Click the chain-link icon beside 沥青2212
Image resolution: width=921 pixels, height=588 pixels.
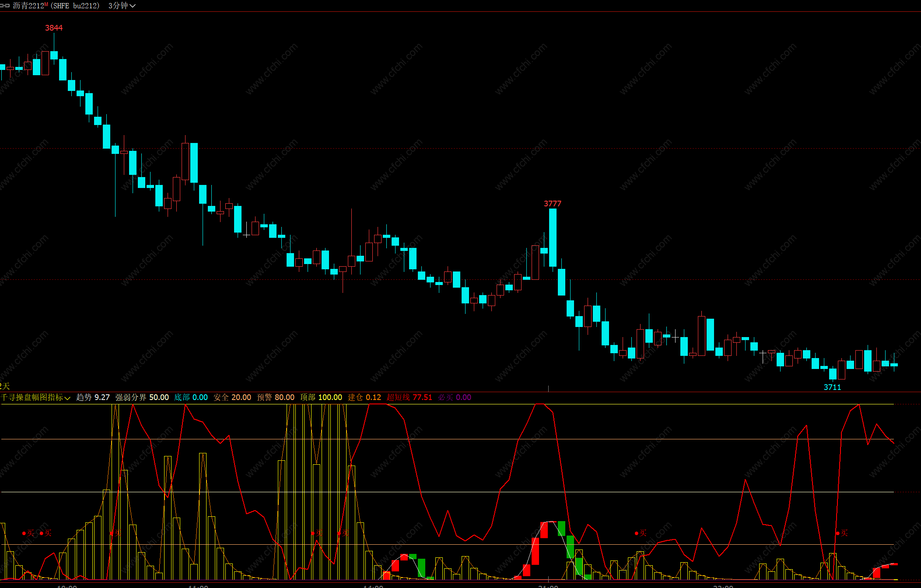[5, 6]
